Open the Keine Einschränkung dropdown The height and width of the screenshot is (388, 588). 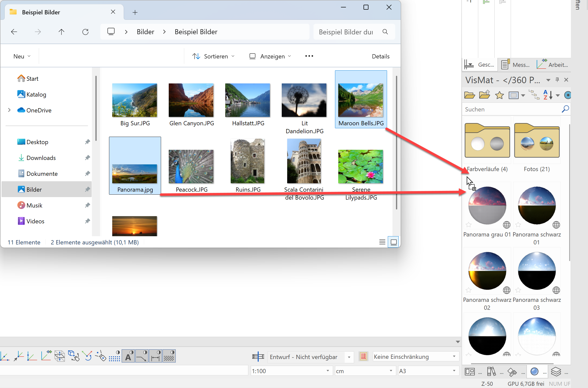pyautogui.click(x=454, y=357)
